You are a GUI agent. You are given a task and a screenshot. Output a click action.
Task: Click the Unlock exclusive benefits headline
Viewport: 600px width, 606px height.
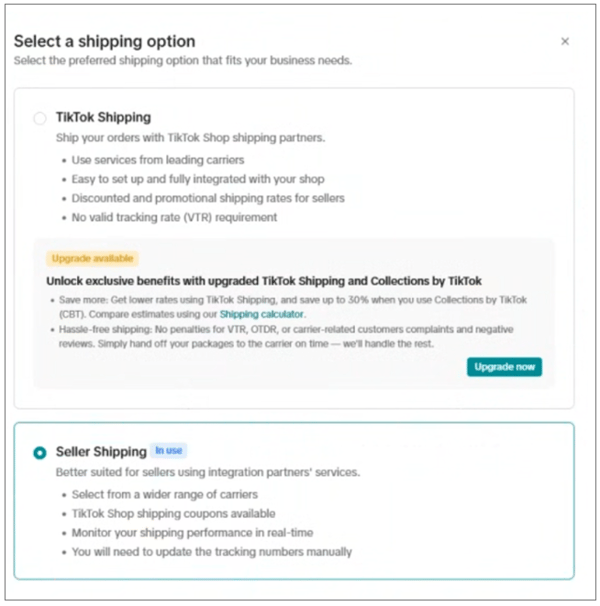[264, 281]
